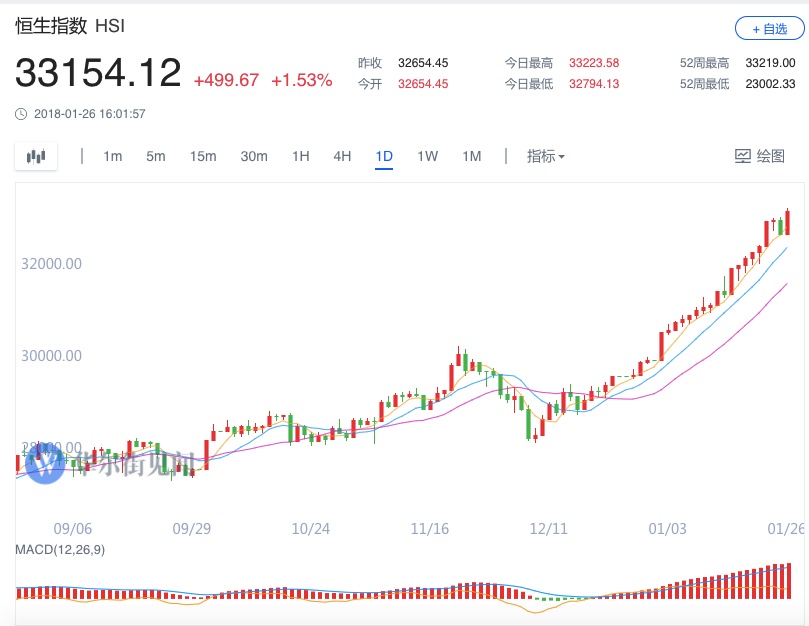809x626 pixels.
Task: Add HSI to watchlist with 自选 button
Action: pyautogui.click(x=769, y=29)
